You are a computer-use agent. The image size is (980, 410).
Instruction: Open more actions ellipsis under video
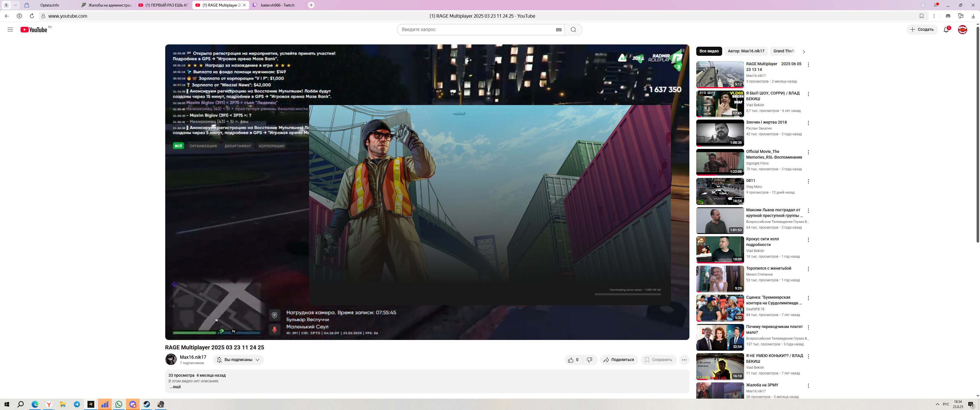coord(684,360)
